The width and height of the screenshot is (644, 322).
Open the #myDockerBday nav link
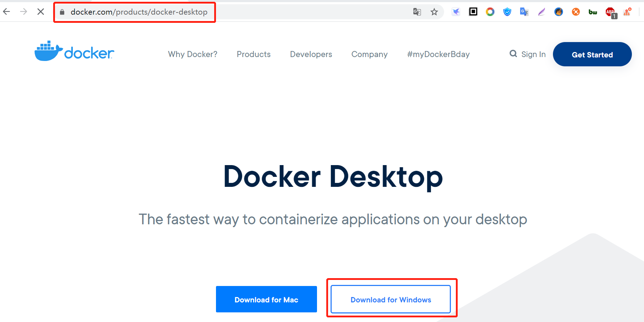[x=438, y=54]
